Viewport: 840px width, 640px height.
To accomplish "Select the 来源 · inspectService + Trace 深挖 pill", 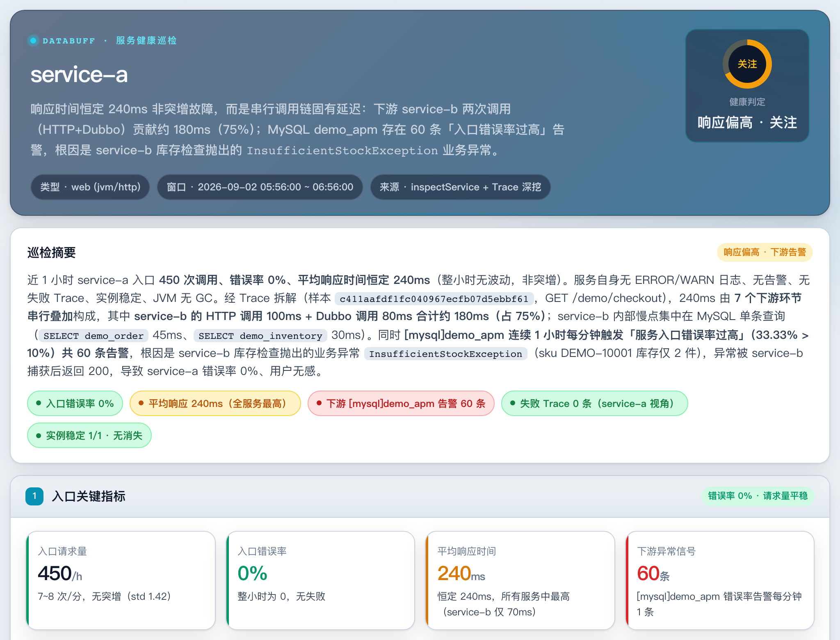I will pos(460,187).
